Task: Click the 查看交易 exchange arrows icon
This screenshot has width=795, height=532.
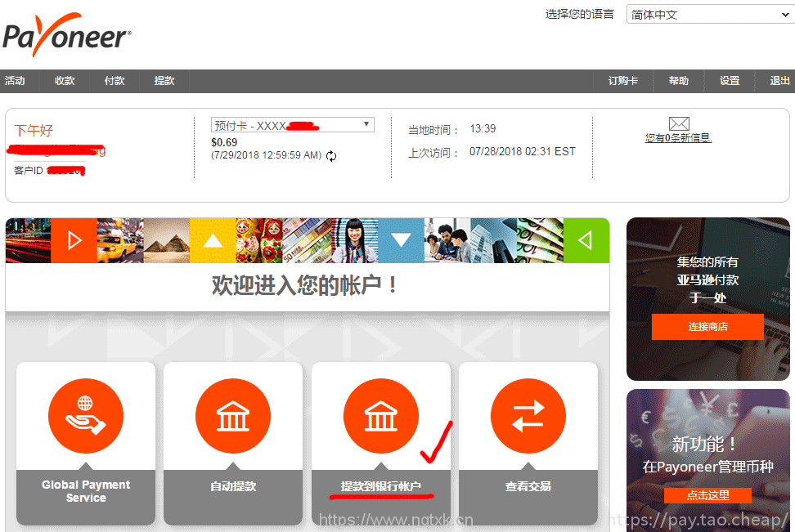Action: click(528, 417)
